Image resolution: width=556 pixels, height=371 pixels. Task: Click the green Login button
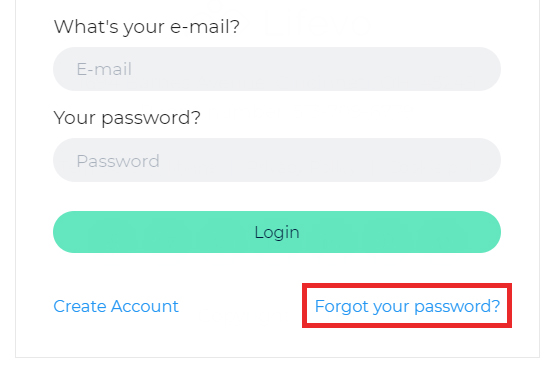pos(277,232)
